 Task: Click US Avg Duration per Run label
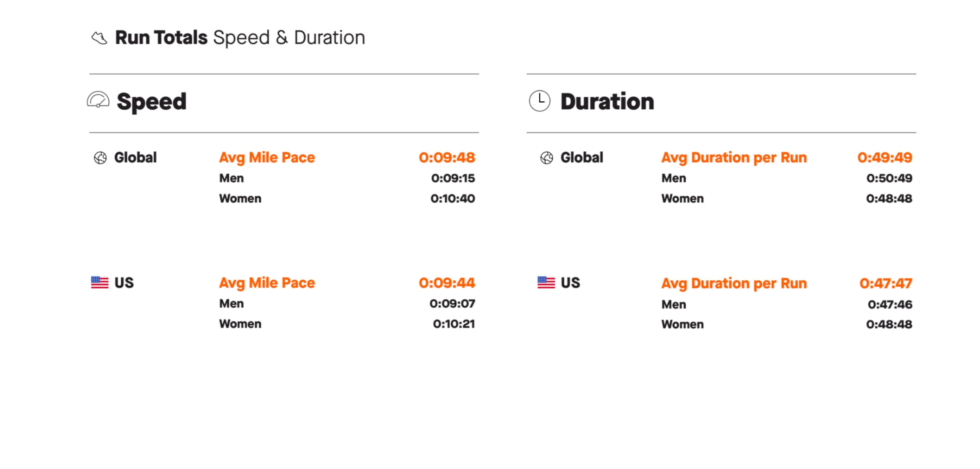734,283
